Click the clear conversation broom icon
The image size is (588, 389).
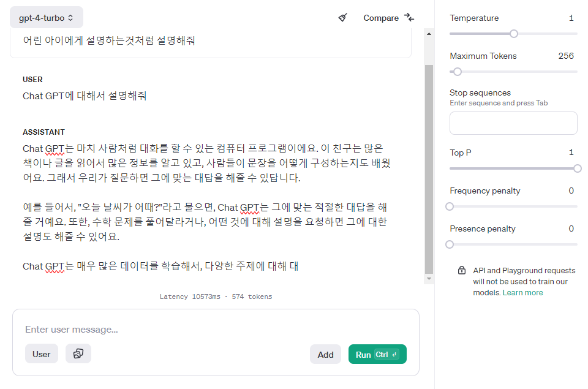[343, 17]
